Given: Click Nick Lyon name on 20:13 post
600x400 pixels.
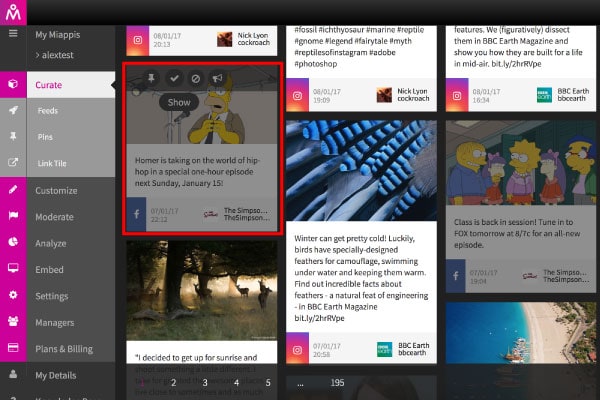Looking at the screenshot, I should [253, 35].
